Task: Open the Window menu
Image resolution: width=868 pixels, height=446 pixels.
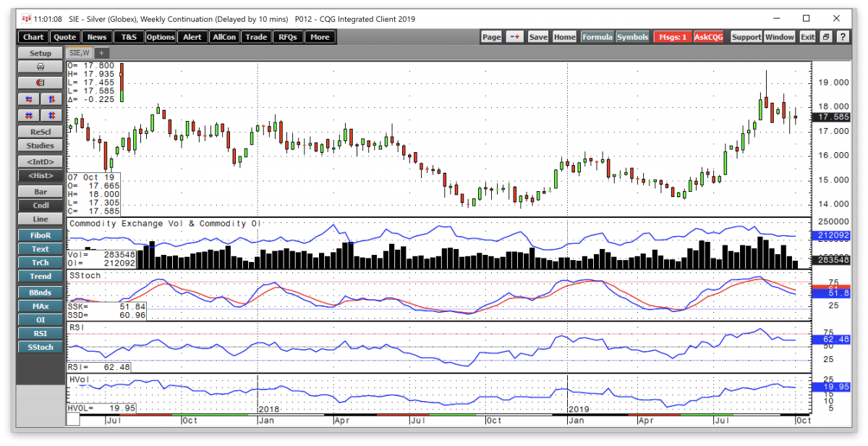Action: tap(780, 37)
